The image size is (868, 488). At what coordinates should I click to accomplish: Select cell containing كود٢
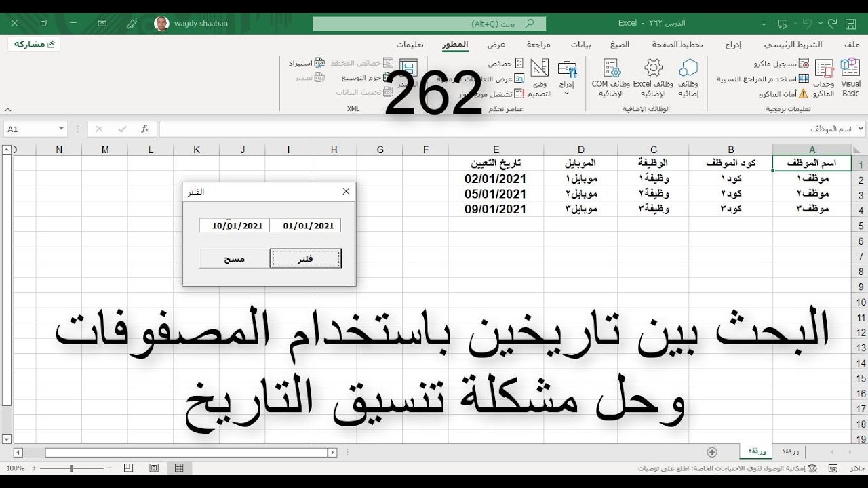tap(732, 194)
